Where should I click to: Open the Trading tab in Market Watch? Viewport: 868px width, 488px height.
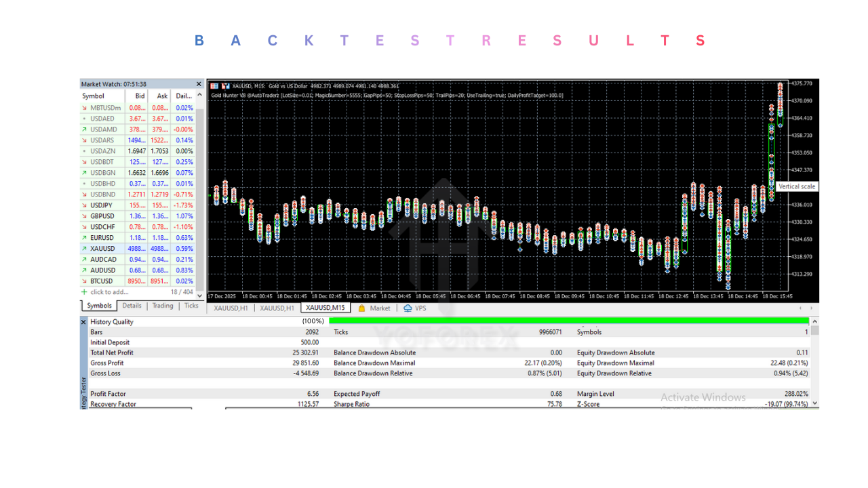(x=163, y=306)
